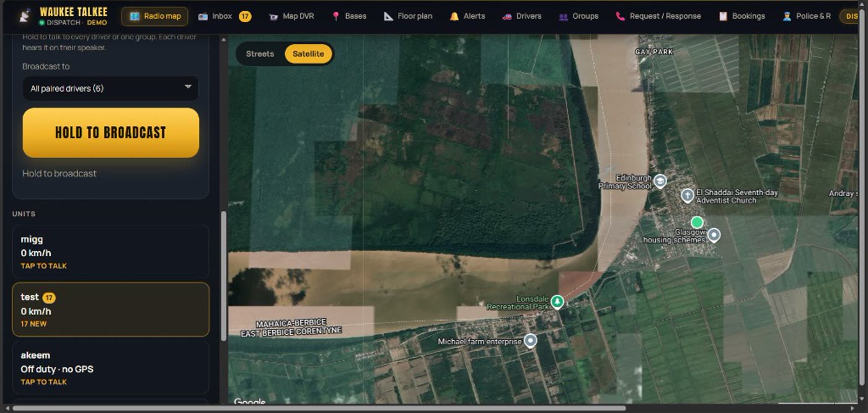Click the GAY PARK map label
This screenshot has height=413, width=868.
pos(654,52)
